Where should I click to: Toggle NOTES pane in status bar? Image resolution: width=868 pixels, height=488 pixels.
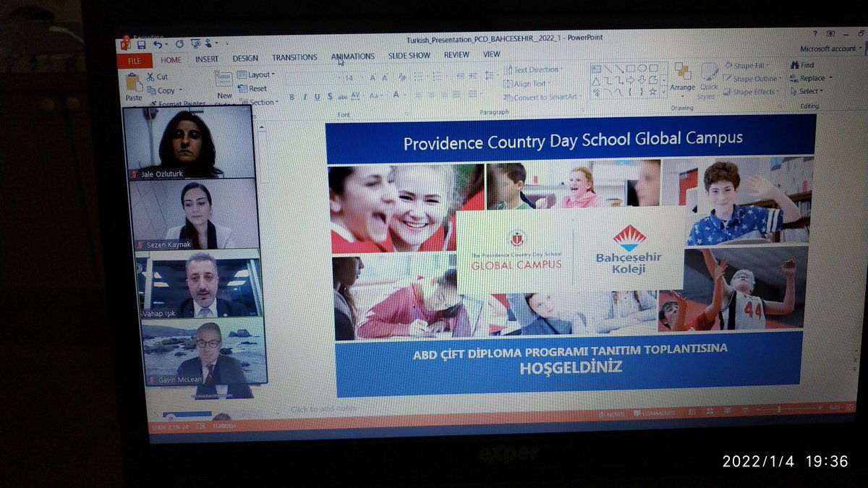(612, 414)
